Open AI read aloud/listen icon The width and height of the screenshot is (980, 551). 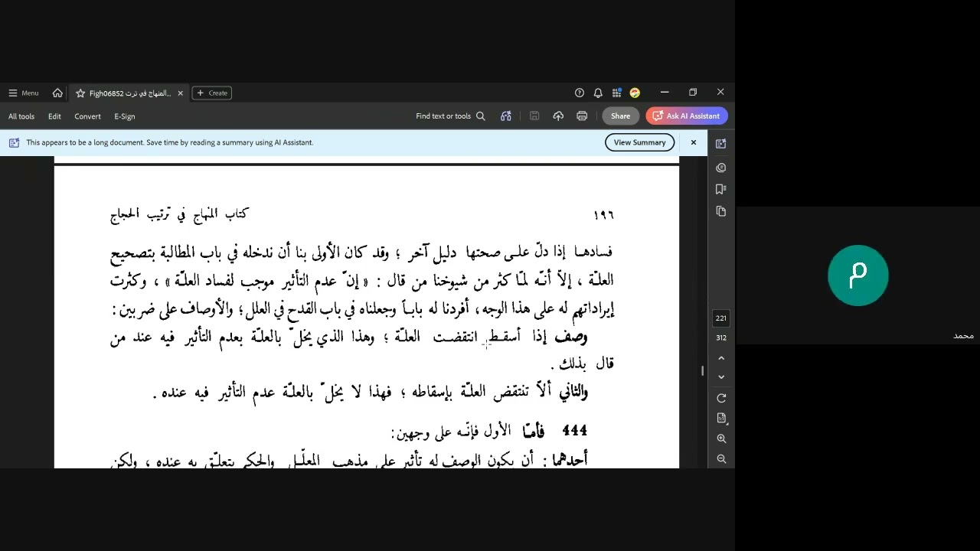(x=506, y=116)
